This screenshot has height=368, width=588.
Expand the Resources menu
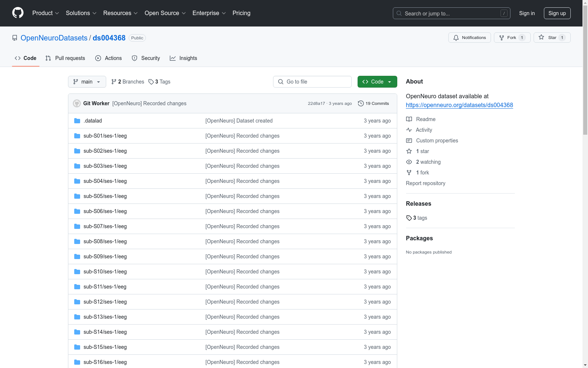121,13
